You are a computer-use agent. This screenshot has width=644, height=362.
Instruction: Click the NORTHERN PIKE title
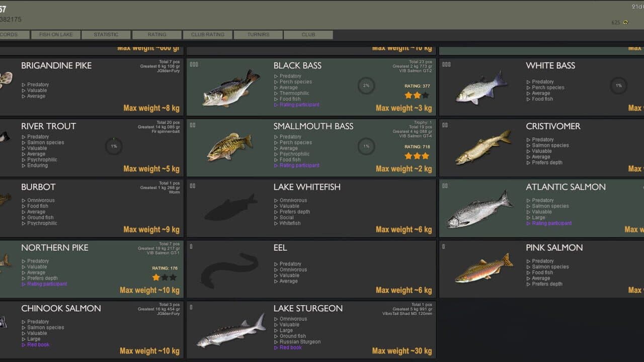tap(55, 248)
